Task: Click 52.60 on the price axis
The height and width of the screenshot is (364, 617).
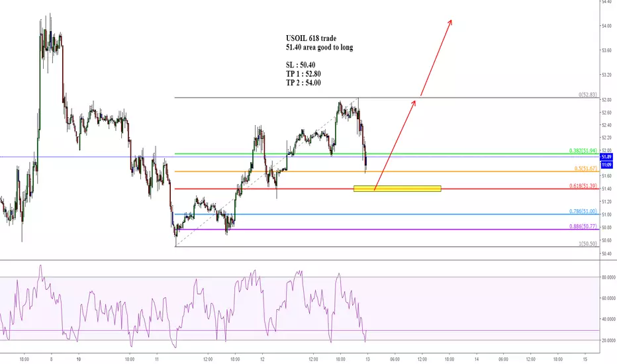Action: tap(606, 113)
